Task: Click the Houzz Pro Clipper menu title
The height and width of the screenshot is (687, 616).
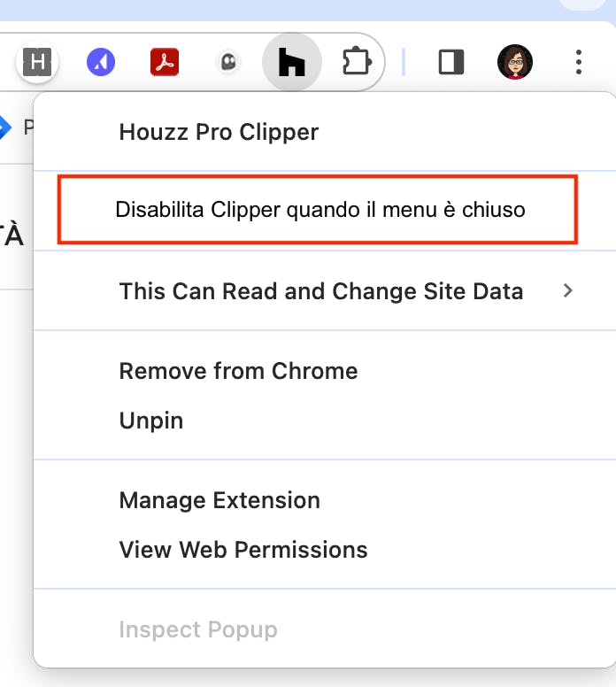Action: (x=219, y=132)
